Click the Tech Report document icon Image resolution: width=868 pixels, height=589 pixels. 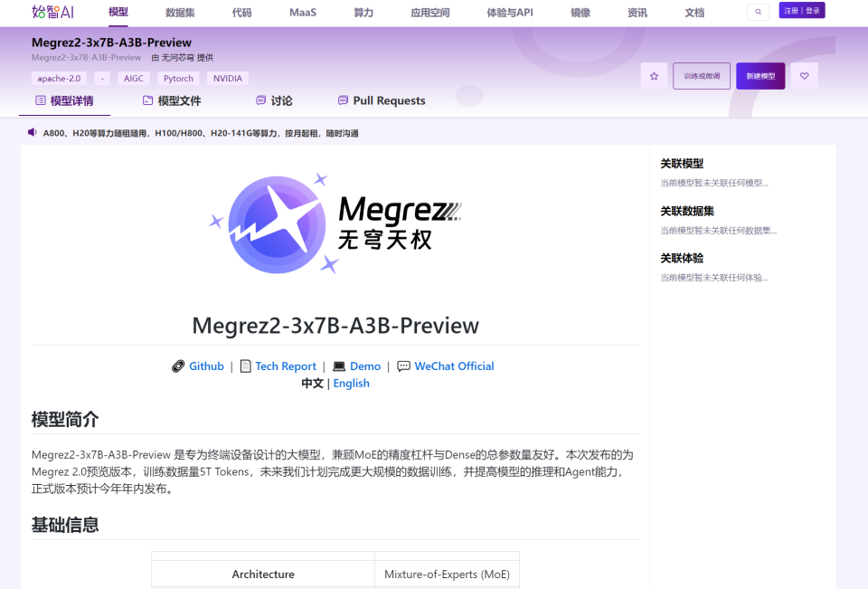point(245,366)
